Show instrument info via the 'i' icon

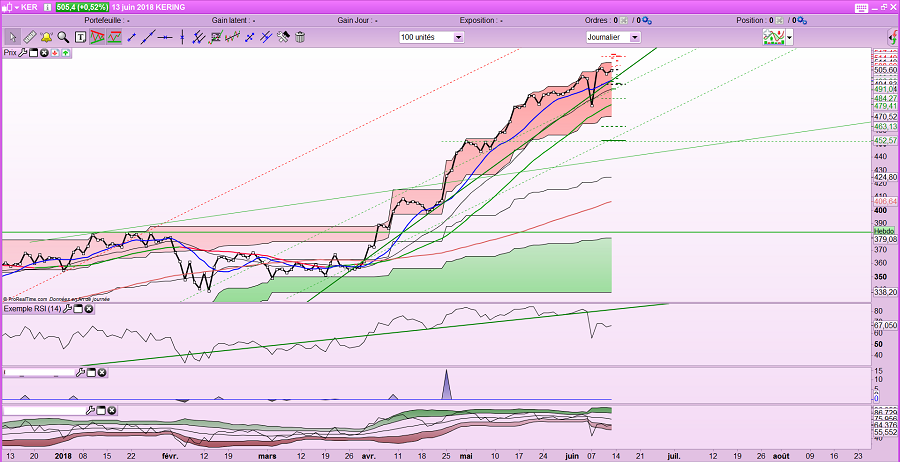47,7
